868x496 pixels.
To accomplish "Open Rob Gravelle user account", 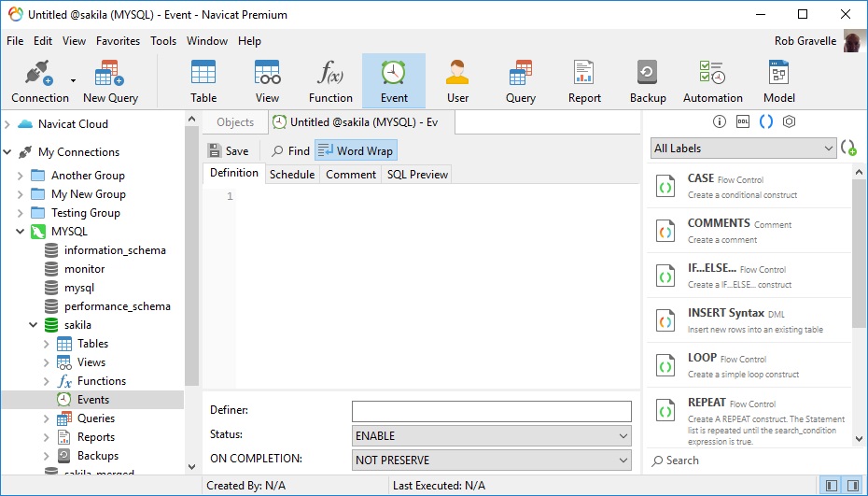I will [805, 41].
